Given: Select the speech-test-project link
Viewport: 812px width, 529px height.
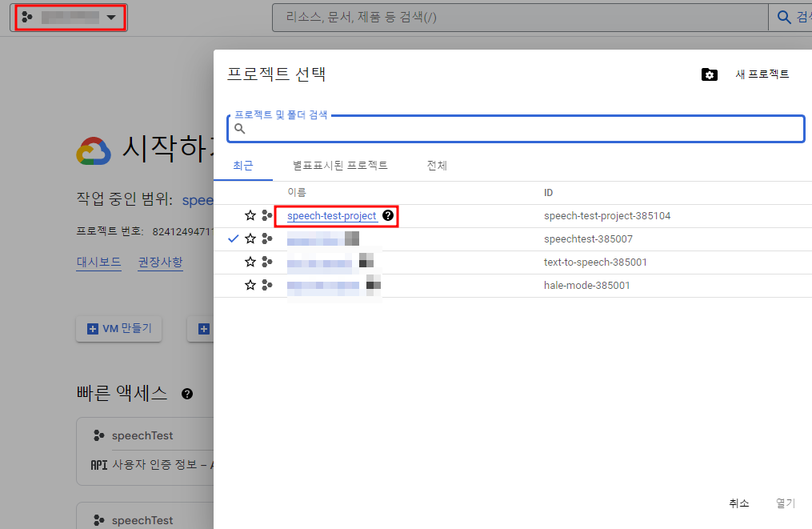Looking at the screenshot, I should (332, 215).
